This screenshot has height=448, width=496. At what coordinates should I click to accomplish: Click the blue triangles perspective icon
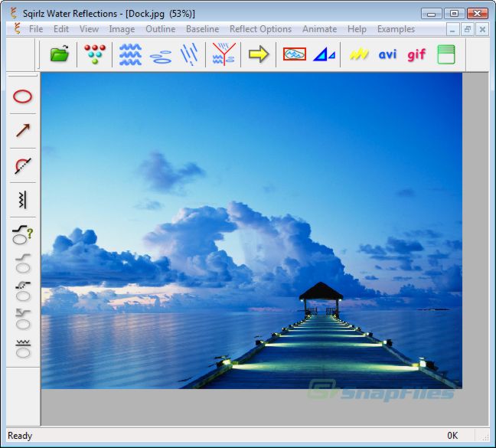325,54
